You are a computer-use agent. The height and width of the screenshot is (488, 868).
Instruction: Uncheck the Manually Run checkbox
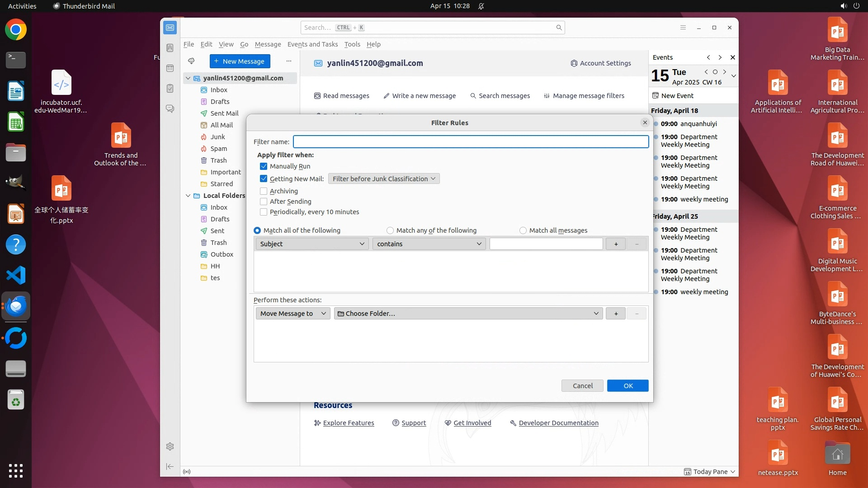coord(264,166)
